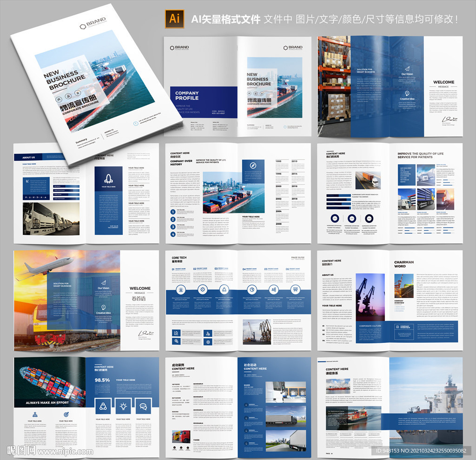Click the people-triangle square icon below 98.5%

(x=103, y=406)
